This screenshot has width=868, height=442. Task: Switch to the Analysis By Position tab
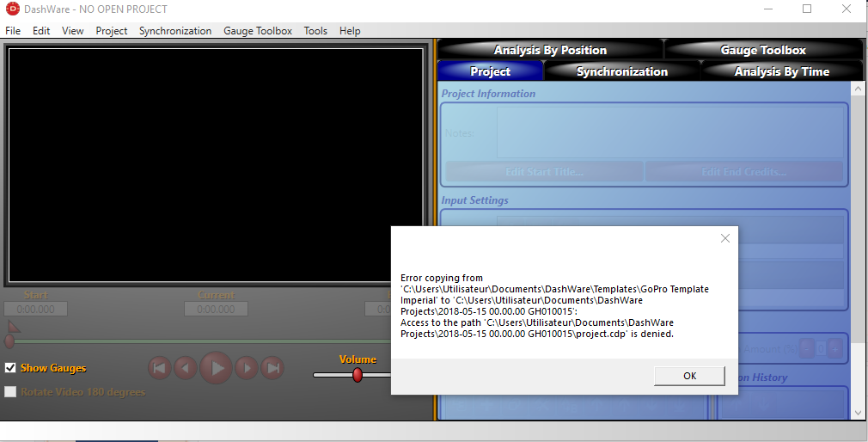[550, 50]
